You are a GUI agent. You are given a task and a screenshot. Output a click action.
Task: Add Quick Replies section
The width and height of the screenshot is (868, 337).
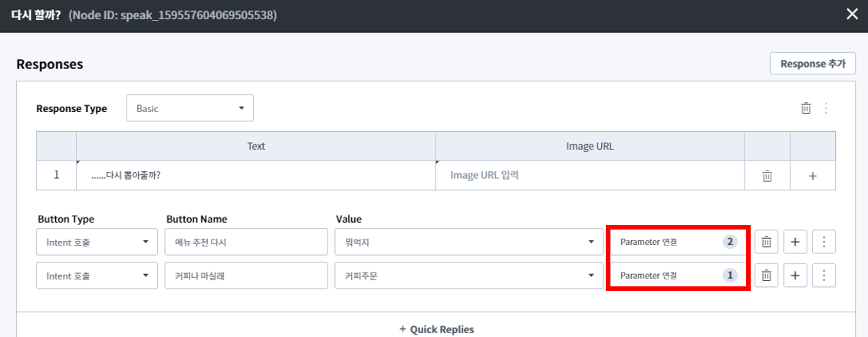pyautogui.click(x=436, y=329)
